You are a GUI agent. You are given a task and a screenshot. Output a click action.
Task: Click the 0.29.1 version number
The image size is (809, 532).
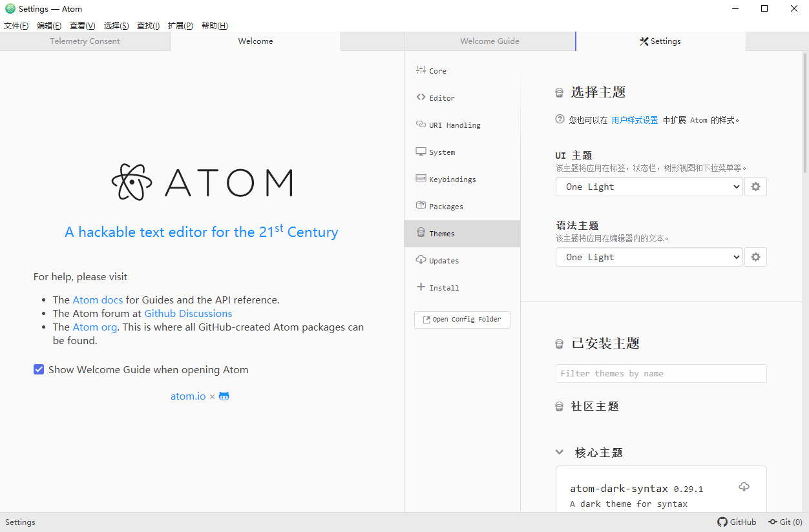tap(688, 489)
